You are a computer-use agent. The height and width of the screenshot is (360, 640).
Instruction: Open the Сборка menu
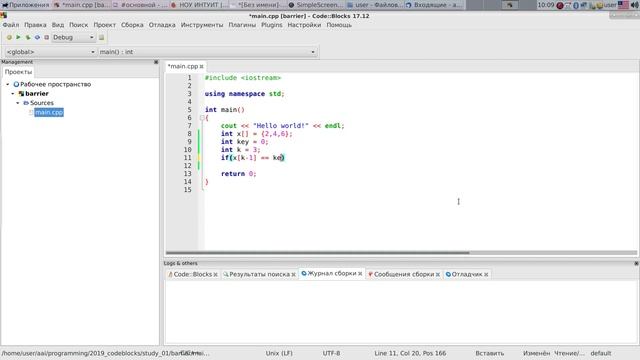(x=132, y=25)
